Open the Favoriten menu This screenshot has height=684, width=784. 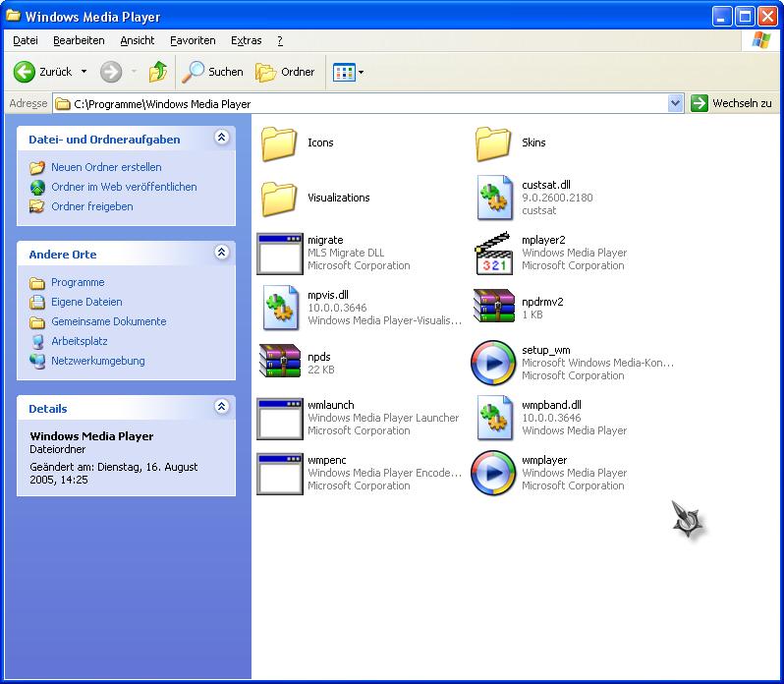tap(193, 40)
